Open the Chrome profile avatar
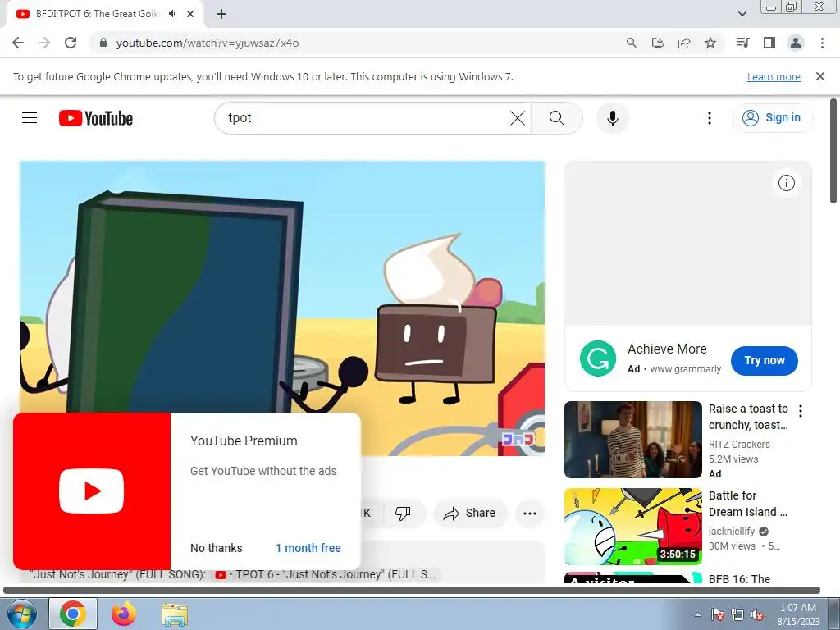Image resolution: width=840 pixels, height=630 pixels. point(796,43)
